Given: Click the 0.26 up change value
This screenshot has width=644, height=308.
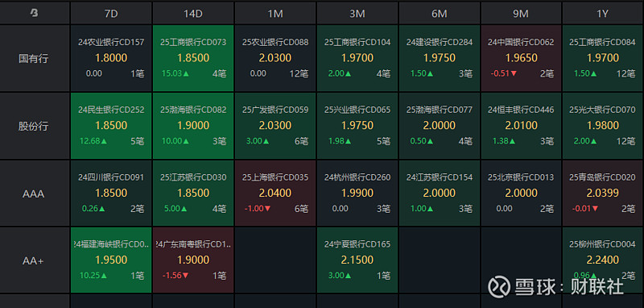Looking at the screenshot, I should point(93,209).
